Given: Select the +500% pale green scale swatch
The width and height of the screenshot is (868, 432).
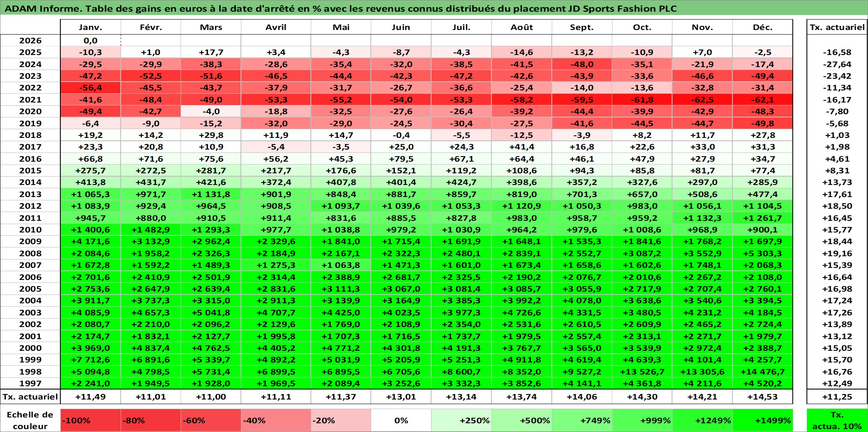Looking at the screenshot, I should click(522, 420).
